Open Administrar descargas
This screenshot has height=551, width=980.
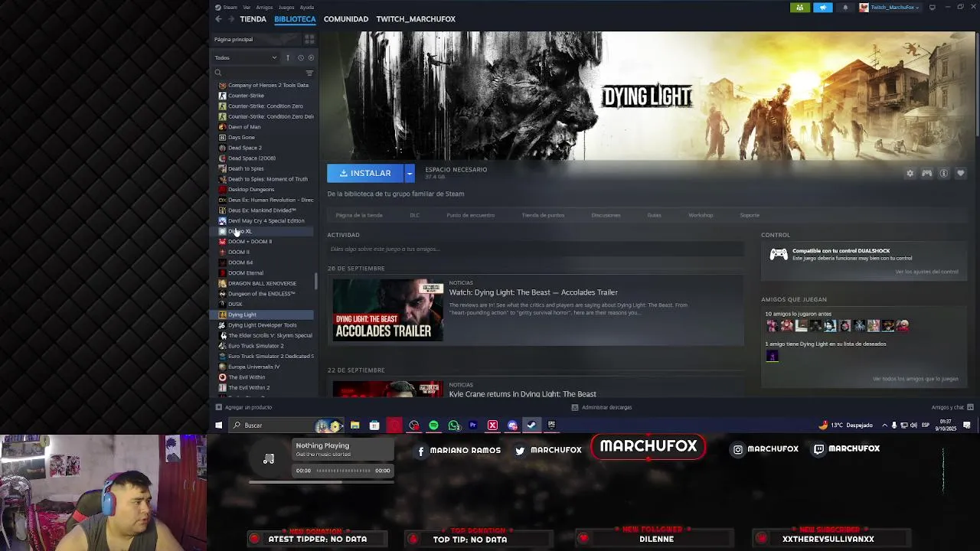(x=601, y=407)
